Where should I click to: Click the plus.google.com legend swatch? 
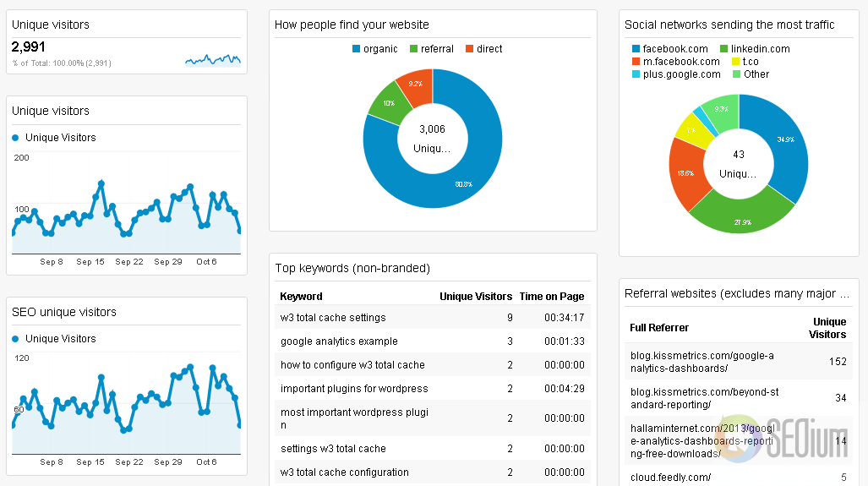(636, 74)
